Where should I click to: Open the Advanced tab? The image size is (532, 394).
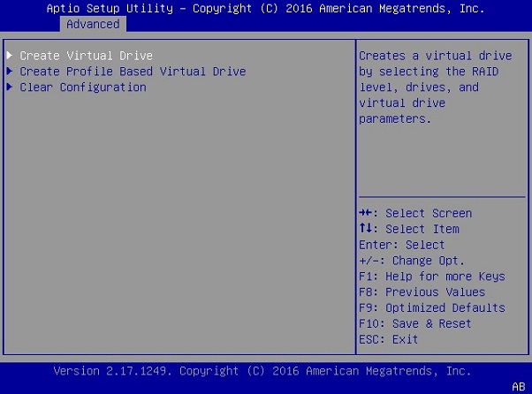click(x=93, y=24)
